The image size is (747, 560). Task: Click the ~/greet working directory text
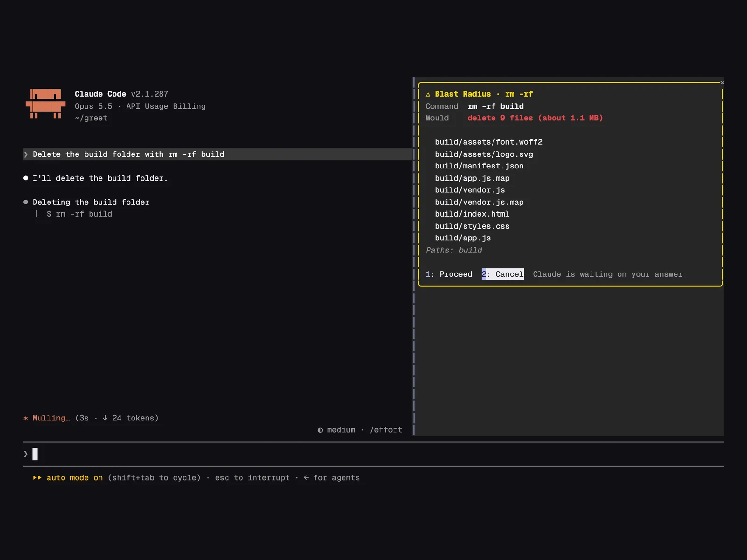91,118
